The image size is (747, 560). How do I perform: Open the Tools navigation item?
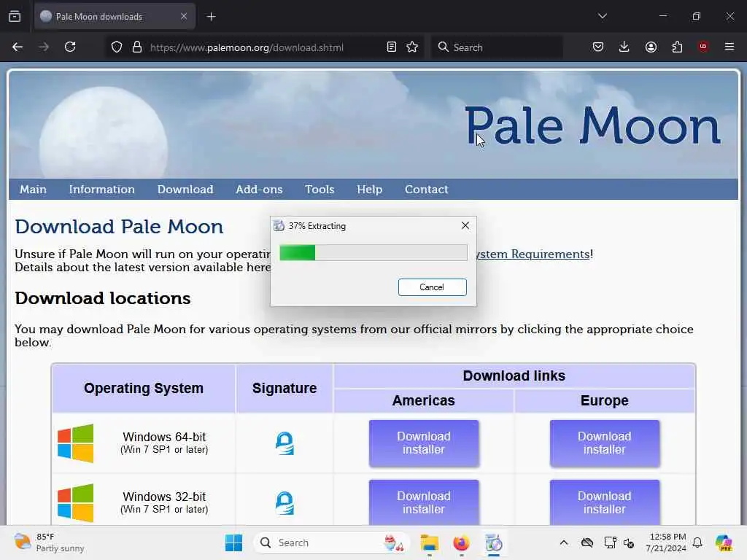coord(320,189)
